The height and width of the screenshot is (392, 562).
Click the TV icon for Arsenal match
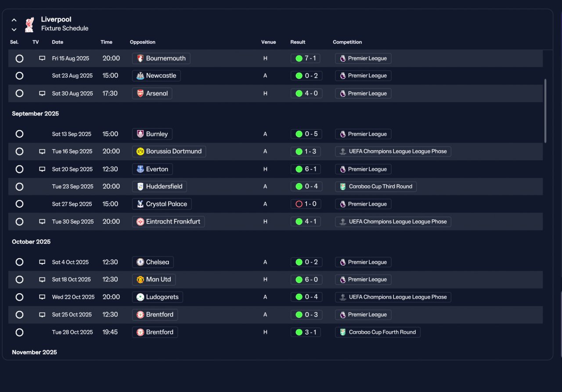[x=42, y=94]
